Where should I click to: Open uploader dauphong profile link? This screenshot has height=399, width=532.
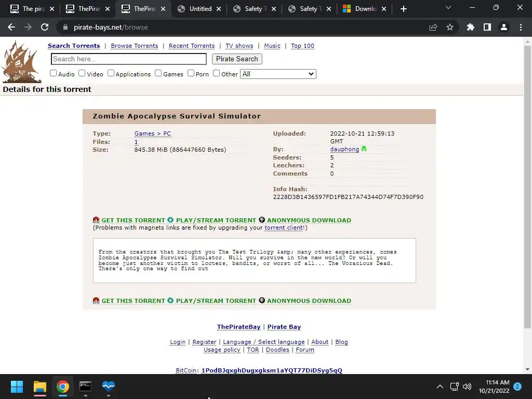pos(344,149)
